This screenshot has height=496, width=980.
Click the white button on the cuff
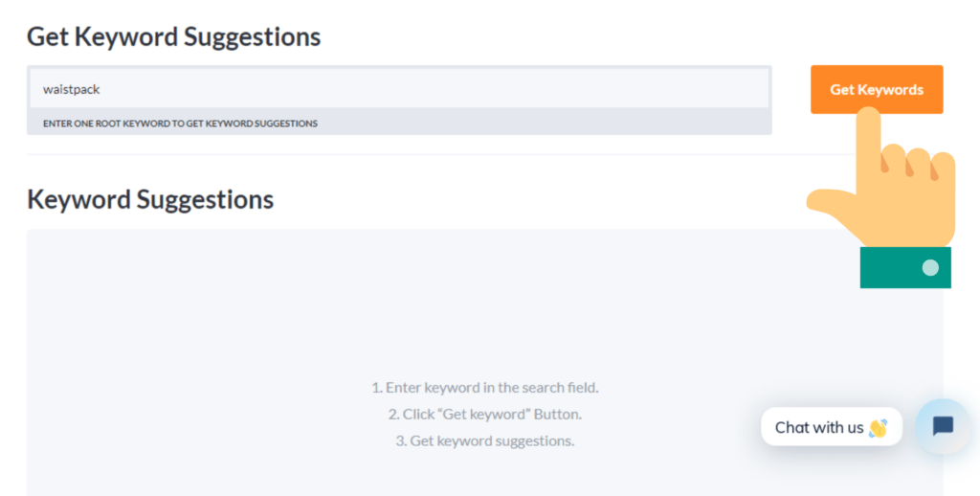tap(930, 267)
